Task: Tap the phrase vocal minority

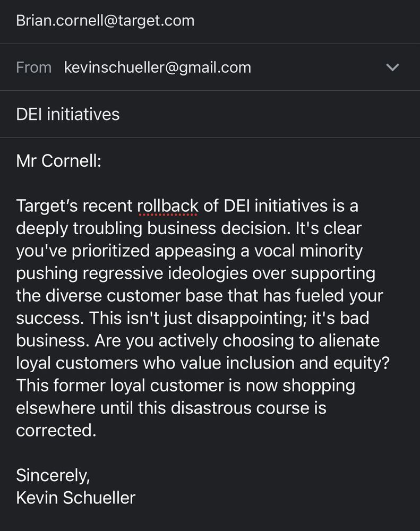Action: point(308,251)
